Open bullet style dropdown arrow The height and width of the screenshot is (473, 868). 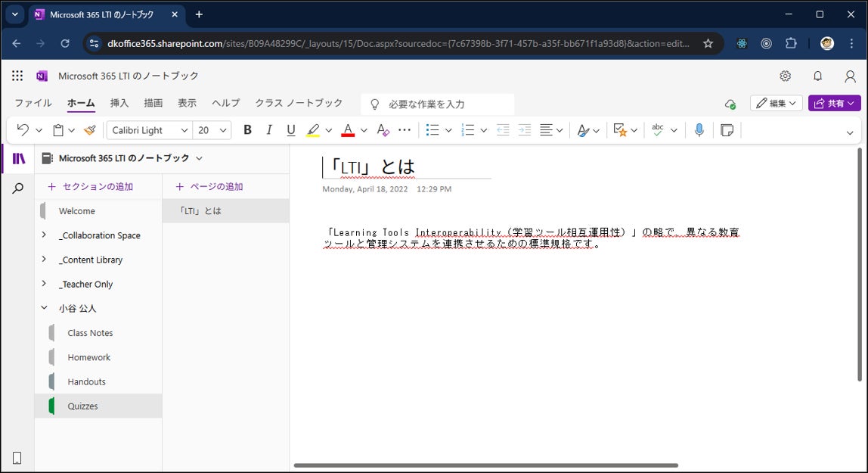(448, 131)
